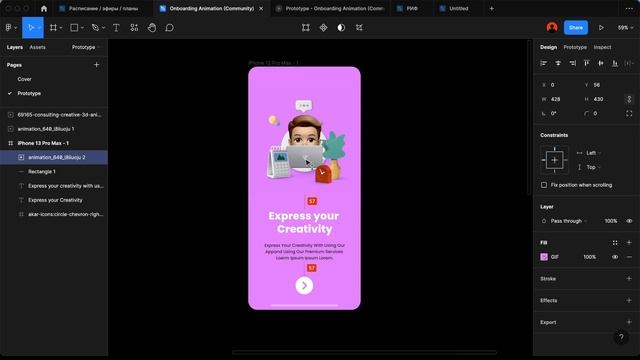Align right icon in Design panel
640x360 pixels.
coord(572,63)
